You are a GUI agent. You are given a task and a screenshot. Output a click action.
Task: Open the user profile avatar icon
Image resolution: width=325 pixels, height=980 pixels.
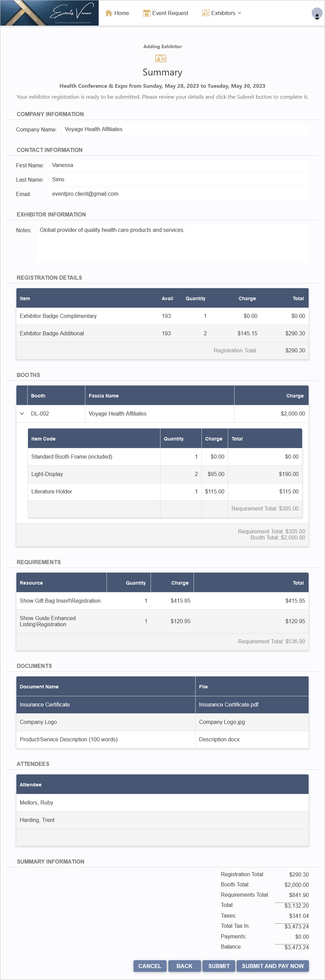tap(316, 13)
